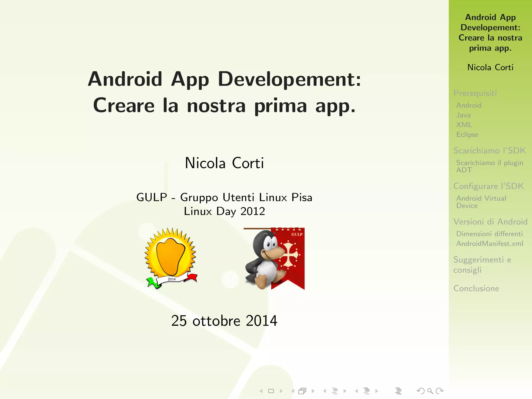Go to the Eclipse subsection

(x=467, y=135)
